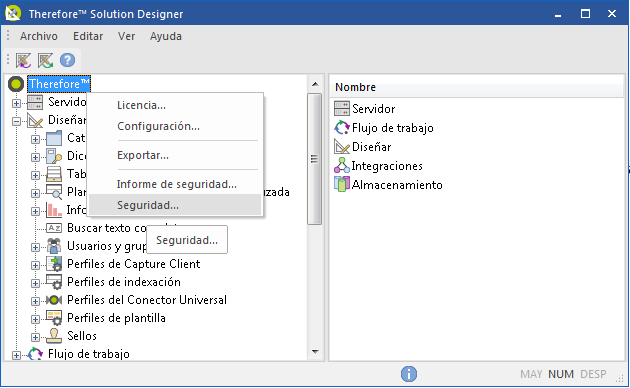Click the first toolbar icon with purple arrow
This screenshot has height=388, width=630.
(x=23, y=61)
